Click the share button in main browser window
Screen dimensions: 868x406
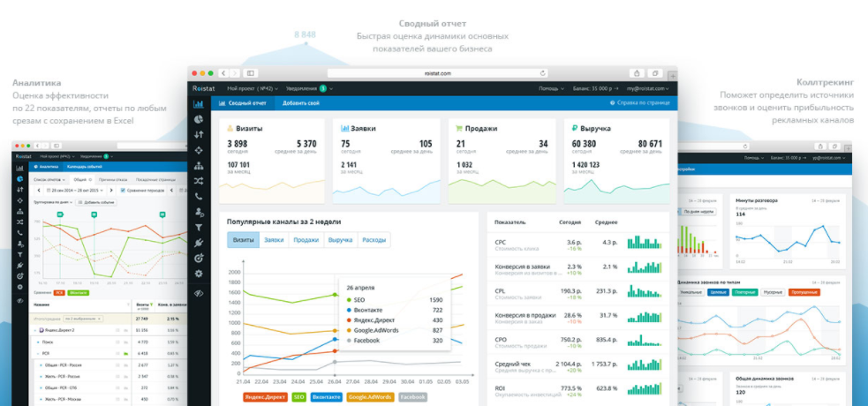(x=638, y=73)
